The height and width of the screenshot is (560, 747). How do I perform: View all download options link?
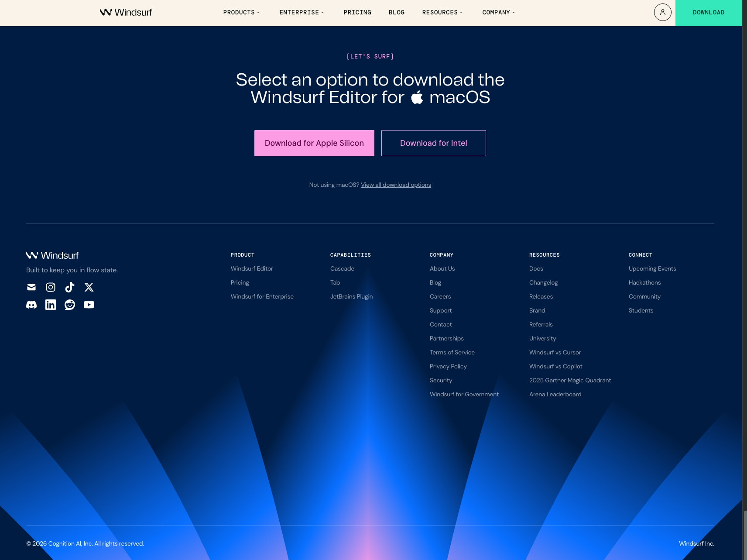396,185
